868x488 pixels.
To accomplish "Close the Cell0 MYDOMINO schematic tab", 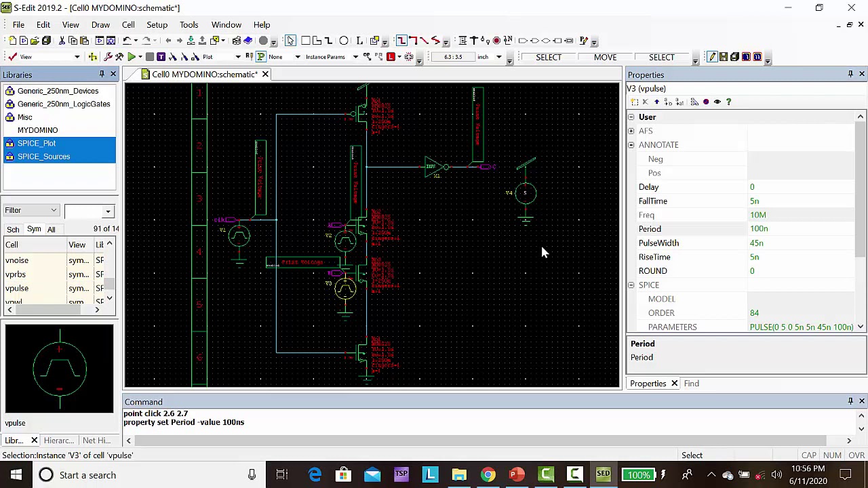I will coord(265,74).
